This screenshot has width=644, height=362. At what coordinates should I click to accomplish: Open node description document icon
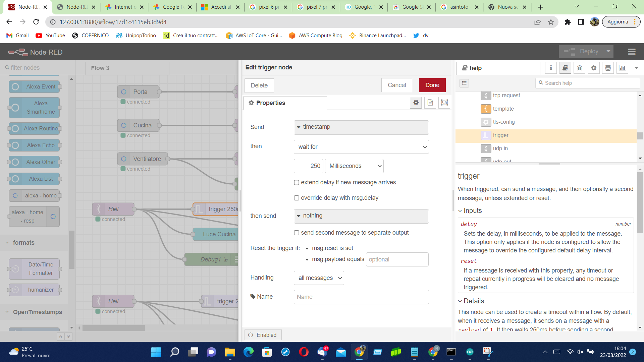(430, 103)
